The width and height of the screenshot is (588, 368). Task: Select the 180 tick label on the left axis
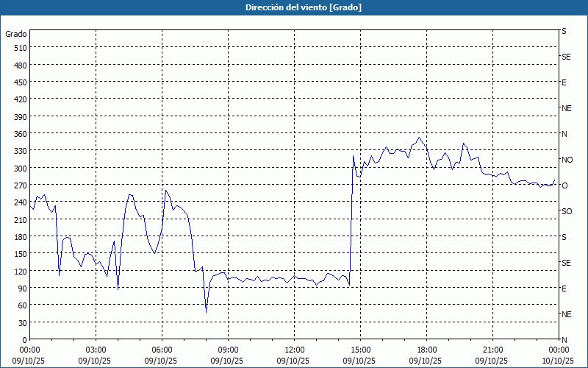(20, 237)
